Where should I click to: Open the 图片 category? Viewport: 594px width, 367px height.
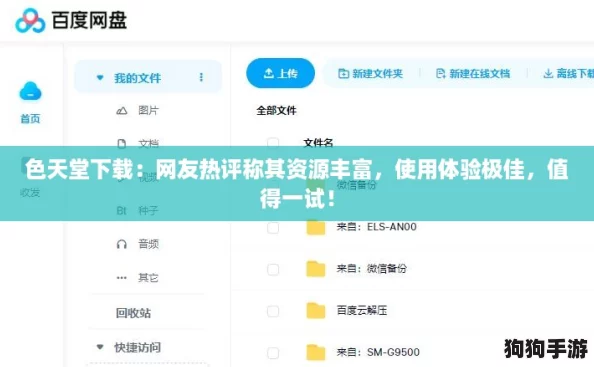click(148, 111)
